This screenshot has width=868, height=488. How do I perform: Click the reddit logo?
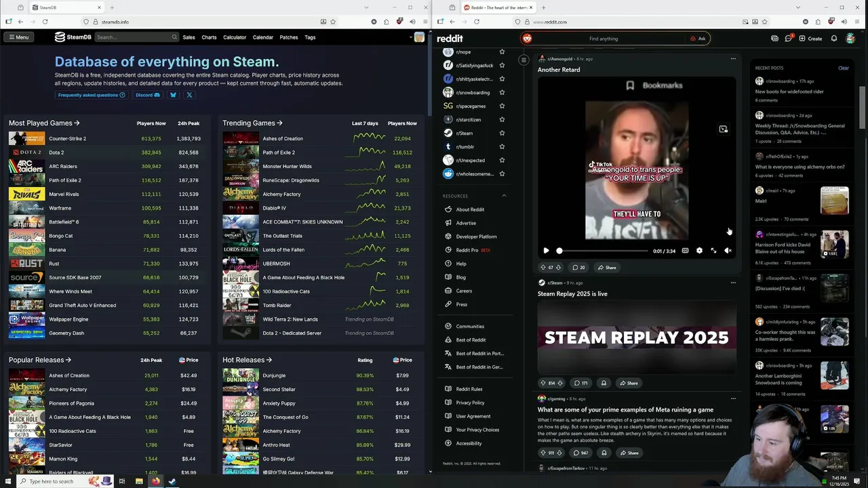pyautogui.click(x=450, y=39)
